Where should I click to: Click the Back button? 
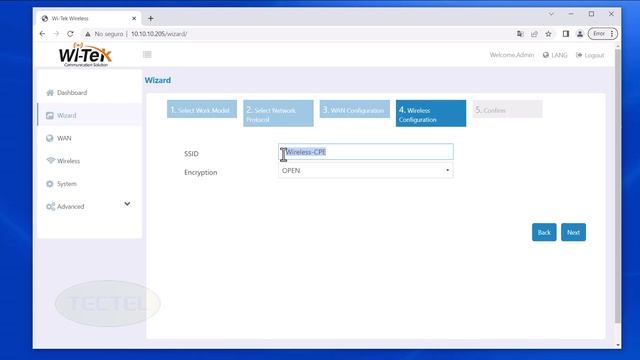point(544,232)
